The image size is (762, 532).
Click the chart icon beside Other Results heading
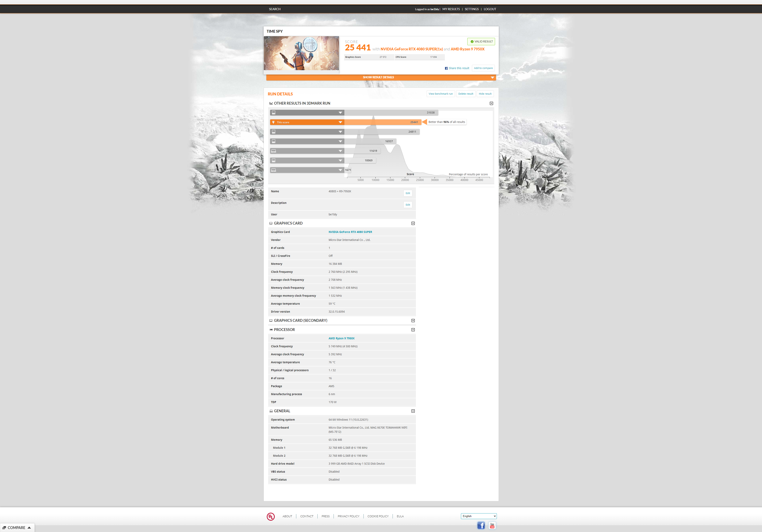click(x=271, y=103)
